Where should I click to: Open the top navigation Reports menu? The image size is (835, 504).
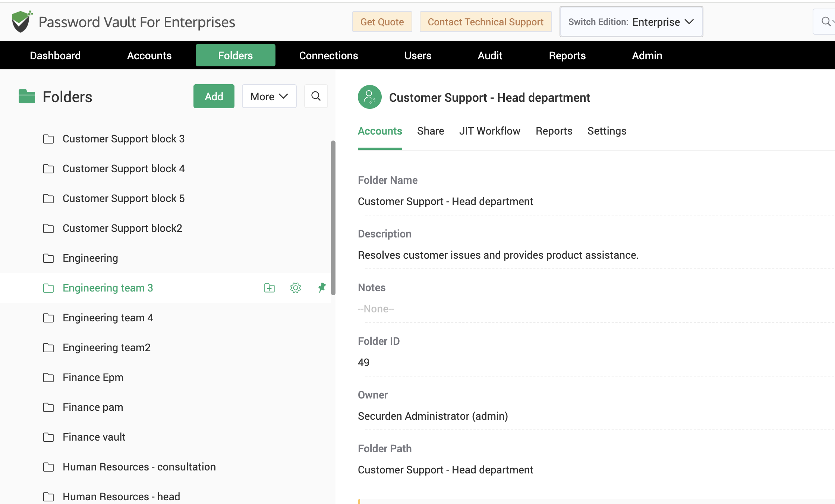click(x=567, y=55)
